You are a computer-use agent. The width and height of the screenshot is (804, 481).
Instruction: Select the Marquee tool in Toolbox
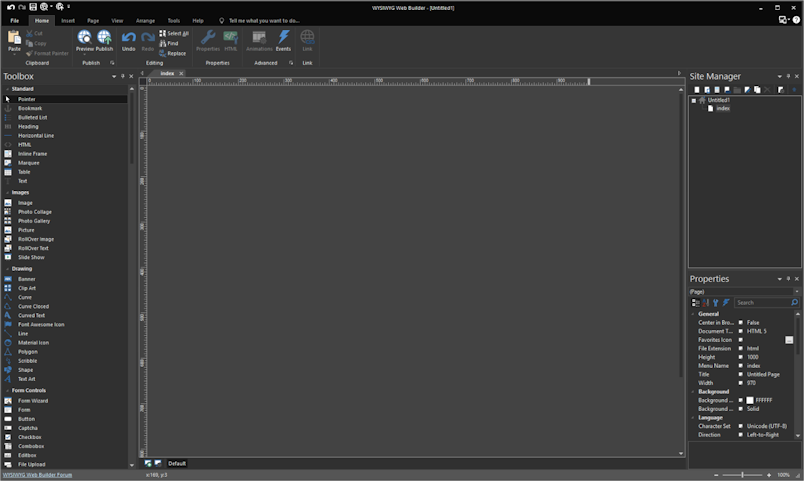65,163
